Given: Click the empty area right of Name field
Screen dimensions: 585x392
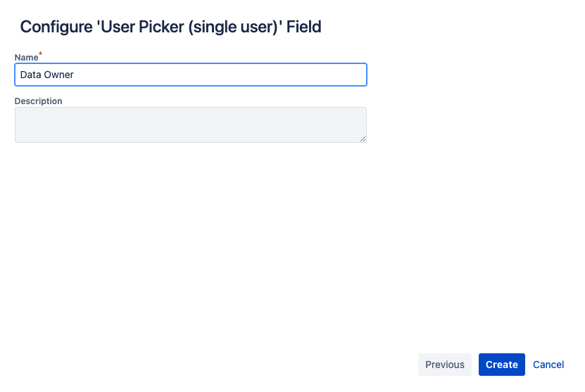Looking at the screenshot, I should pyautogui.click(x=472, y=75).
